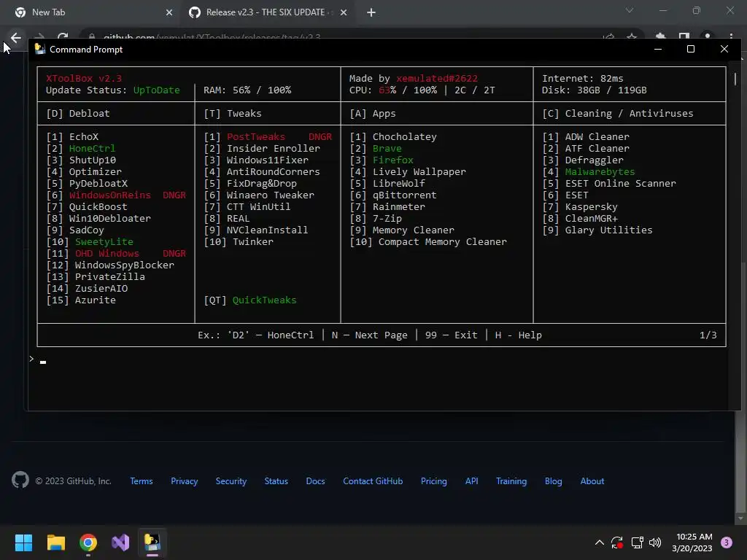Click the Brave entry in Apps
Viewport: 747px width, 560px height.
point(387,149)
